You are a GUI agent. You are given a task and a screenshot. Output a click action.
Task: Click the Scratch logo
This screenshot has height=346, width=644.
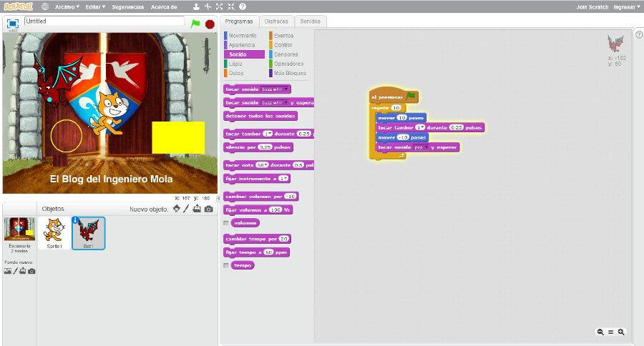tap(18, 6)
